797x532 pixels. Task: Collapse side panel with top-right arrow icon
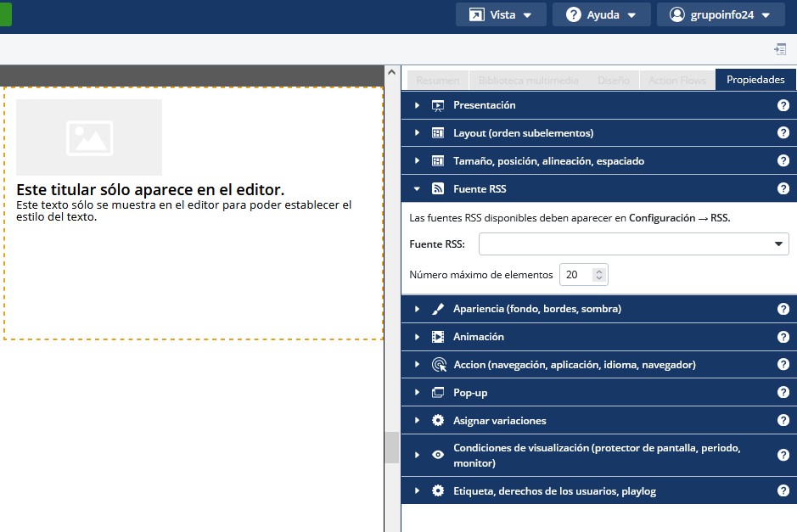(780, 49)
